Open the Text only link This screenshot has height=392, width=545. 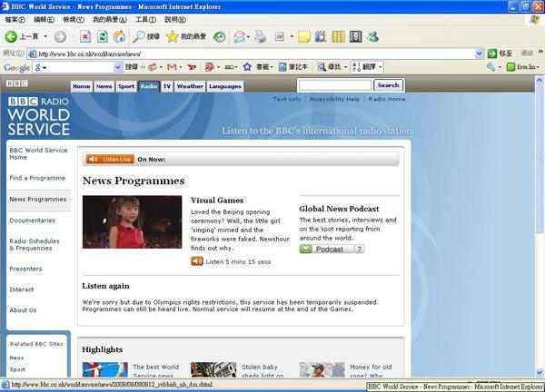coord(286,99)
